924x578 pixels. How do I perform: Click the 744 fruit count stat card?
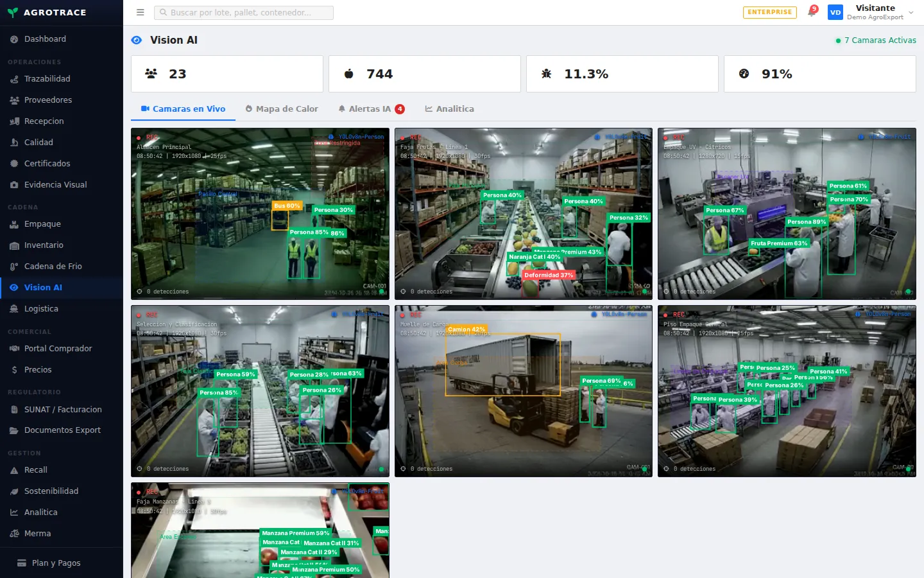tap(425, 74)
